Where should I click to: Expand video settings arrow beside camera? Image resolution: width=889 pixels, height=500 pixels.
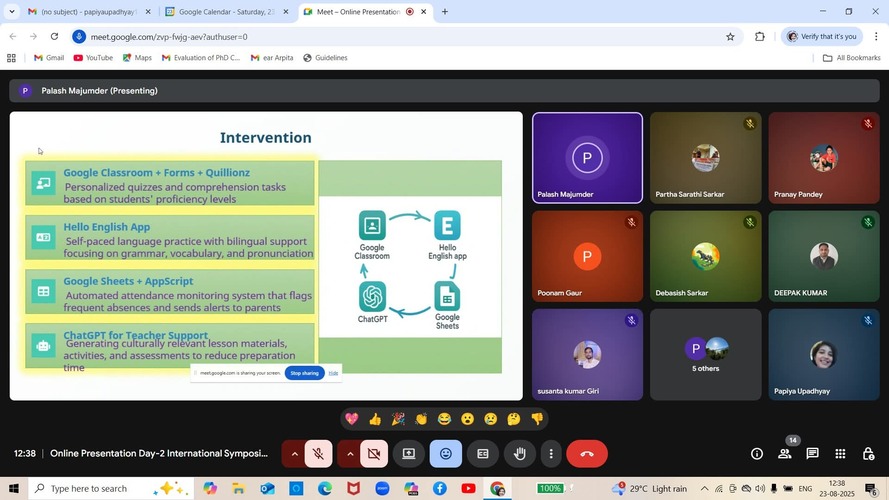[349, 454]
